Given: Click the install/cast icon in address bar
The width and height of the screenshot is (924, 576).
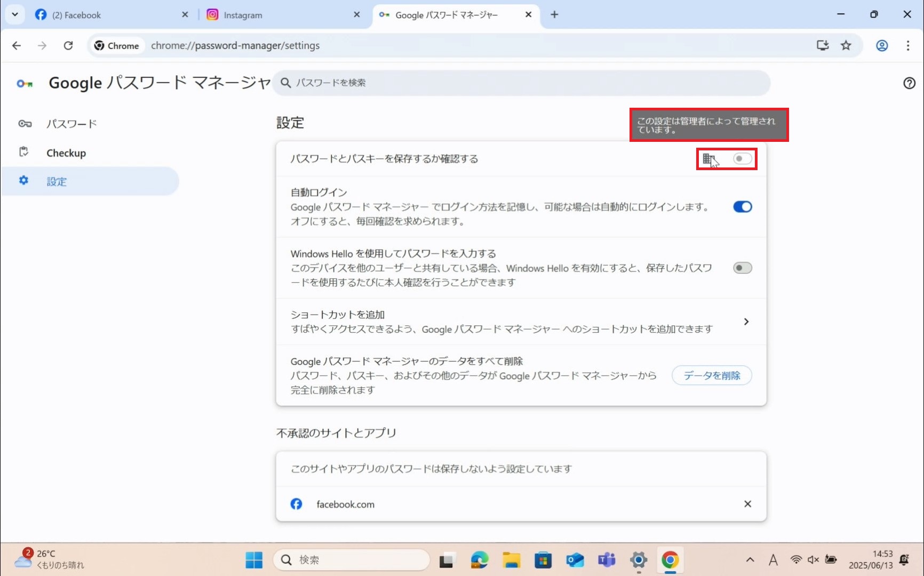Looking at the screenshot, I should click(823, 45).
